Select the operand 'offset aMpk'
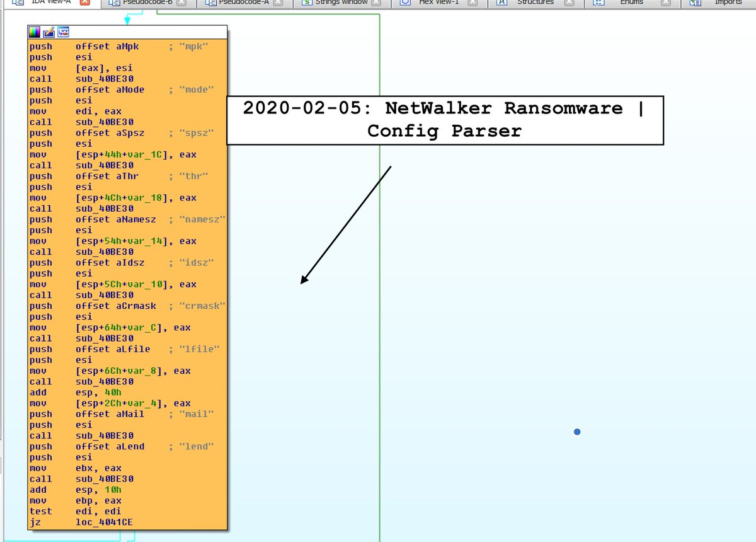756x542 pixels. [x=107, y=47]
